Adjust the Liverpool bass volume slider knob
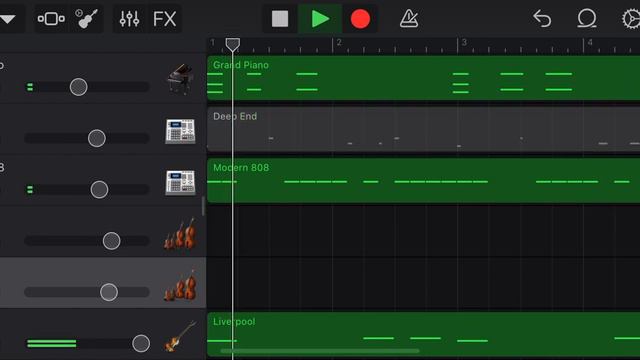 [x=141, y=344]
